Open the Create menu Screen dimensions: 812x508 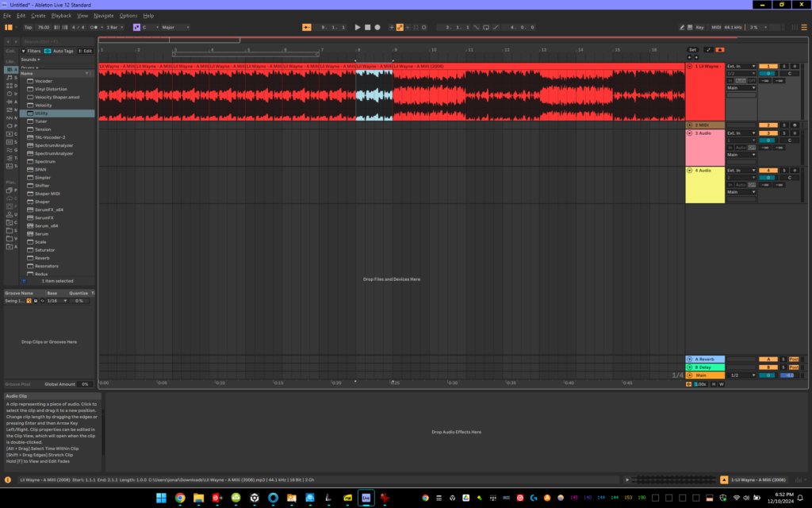click(38, 15)
